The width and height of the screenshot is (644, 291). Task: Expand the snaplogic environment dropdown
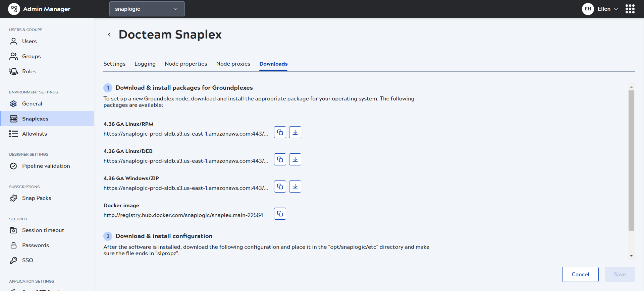pyautogui.click(x=147, y=9)
